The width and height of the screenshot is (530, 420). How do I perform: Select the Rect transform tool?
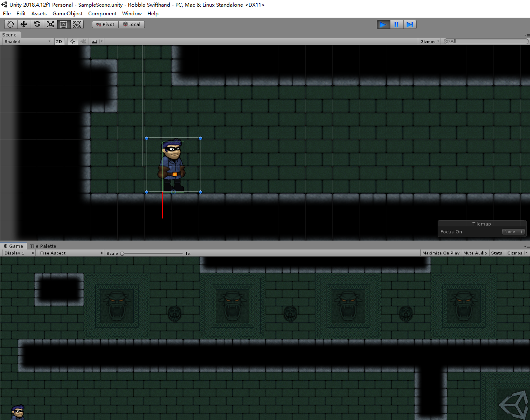(x=63, y=24)
